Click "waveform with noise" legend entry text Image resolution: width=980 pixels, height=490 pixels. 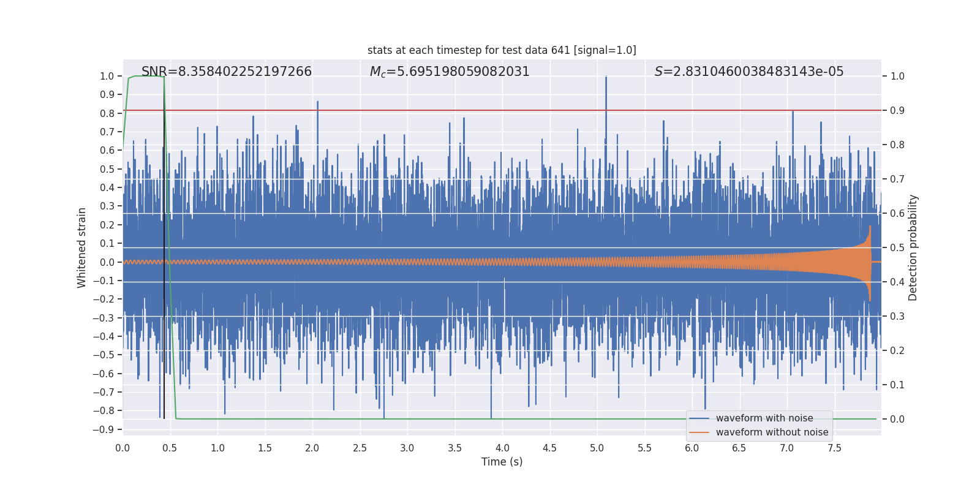(764, 418)
